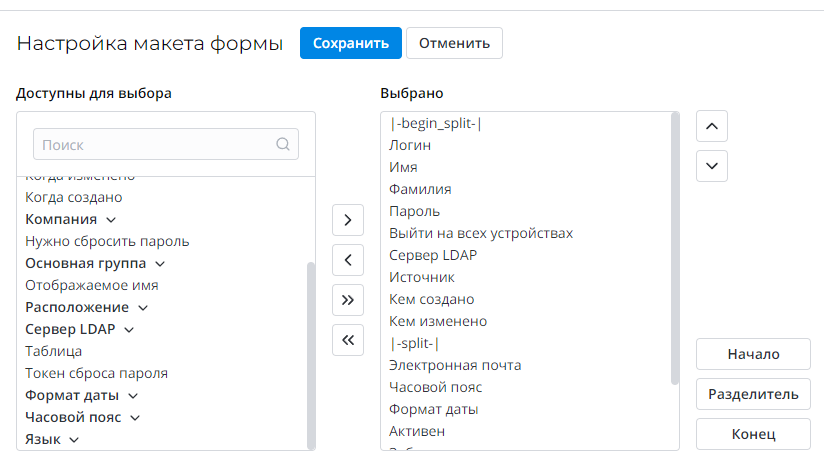This screenshot has width=824, height=470.
Task: Expand the Расположение group
Action: (143, 308)
